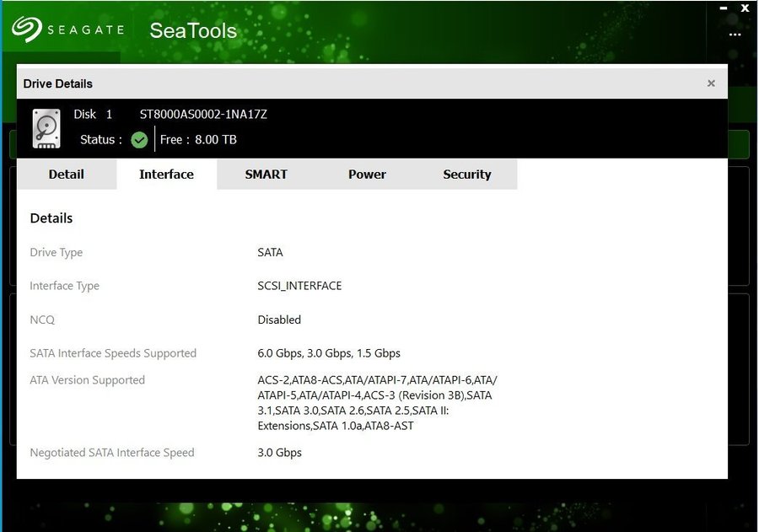
Task: Close the Drive Details dialog
Action: click(x=711, y=83)
